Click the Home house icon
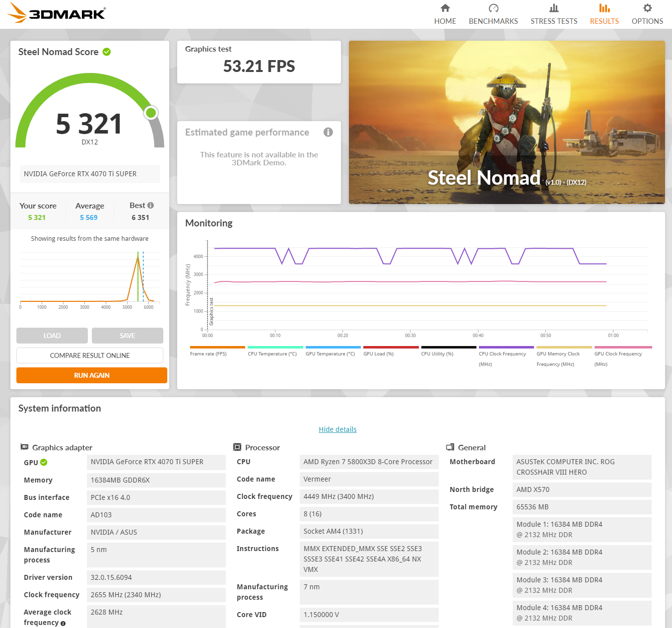 (445, 8)
